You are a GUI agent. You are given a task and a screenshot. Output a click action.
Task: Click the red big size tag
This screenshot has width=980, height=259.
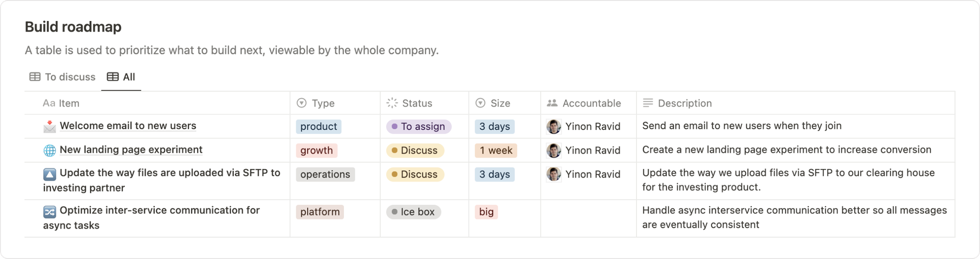click(486, 212)
